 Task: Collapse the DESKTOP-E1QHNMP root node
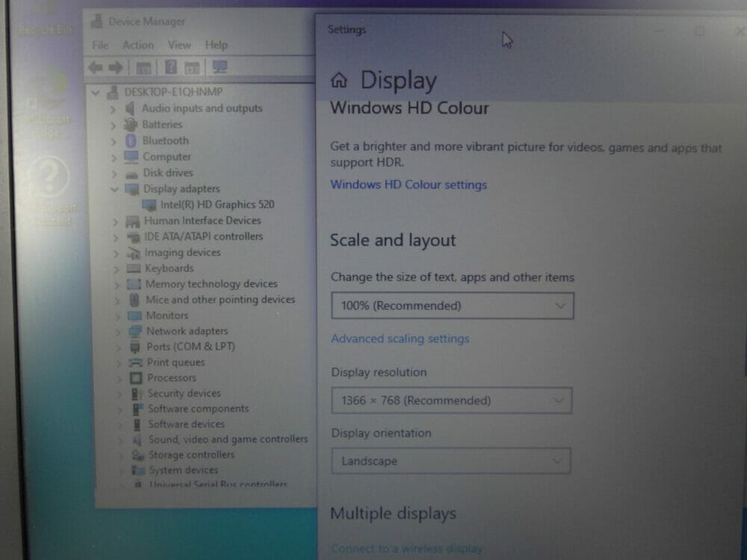click(96, 93)
